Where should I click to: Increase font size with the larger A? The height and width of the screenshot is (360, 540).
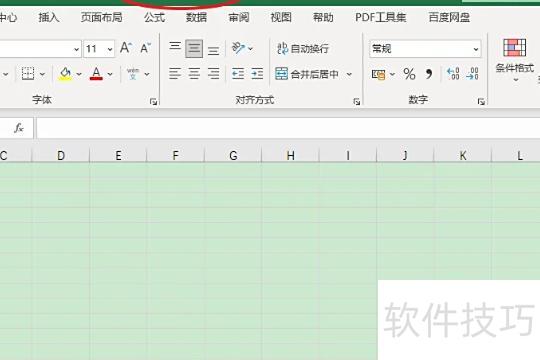[x=126, y=48]
